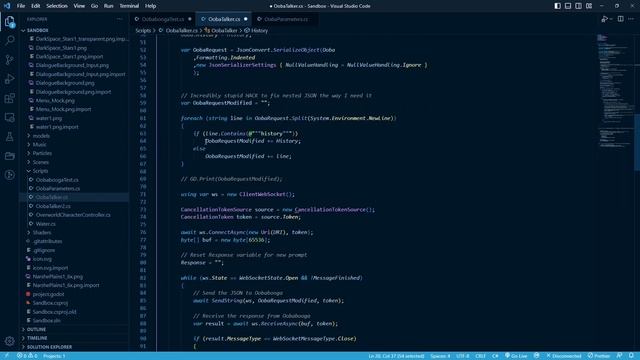Open the File menu
640x360 pixels.
tap(21, 6)
